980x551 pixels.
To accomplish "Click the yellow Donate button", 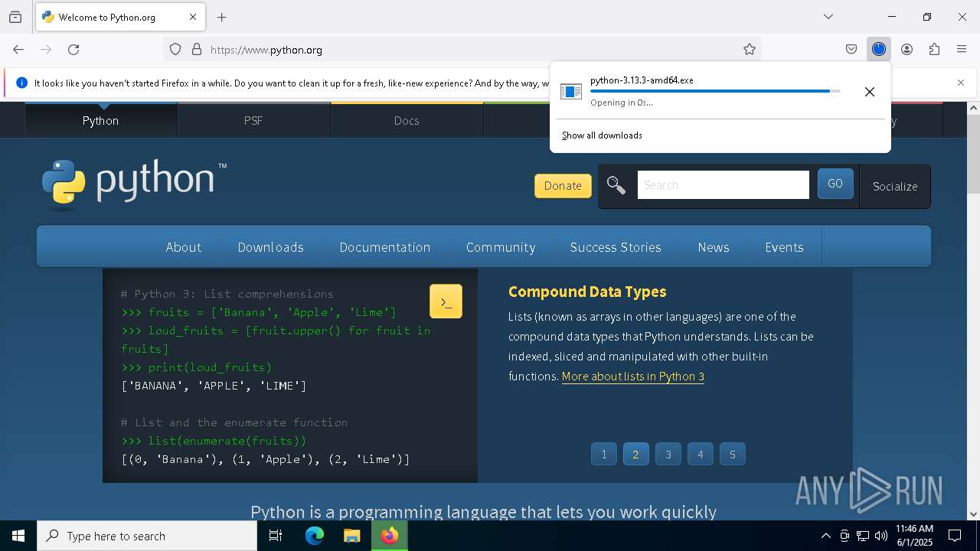I will (x=563, y=185).
